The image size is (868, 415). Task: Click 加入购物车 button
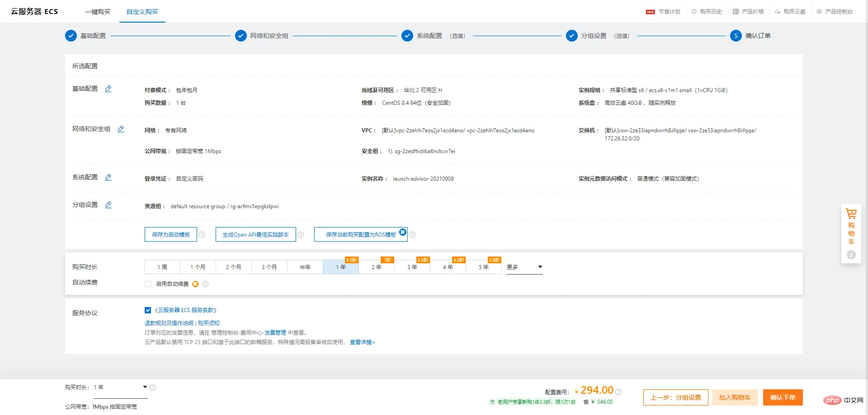(735, 397)
